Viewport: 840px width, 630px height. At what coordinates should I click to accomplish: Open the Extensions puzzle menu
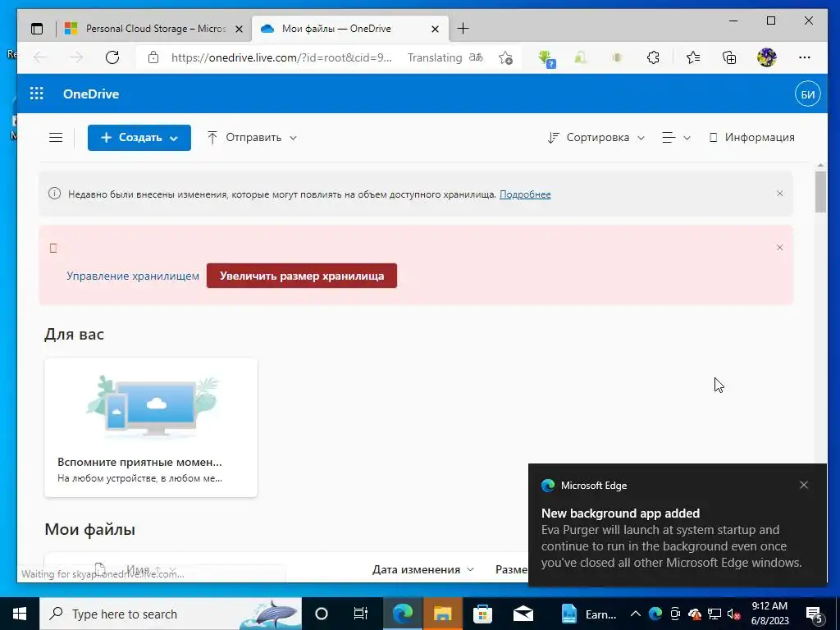tap(653, 57)
